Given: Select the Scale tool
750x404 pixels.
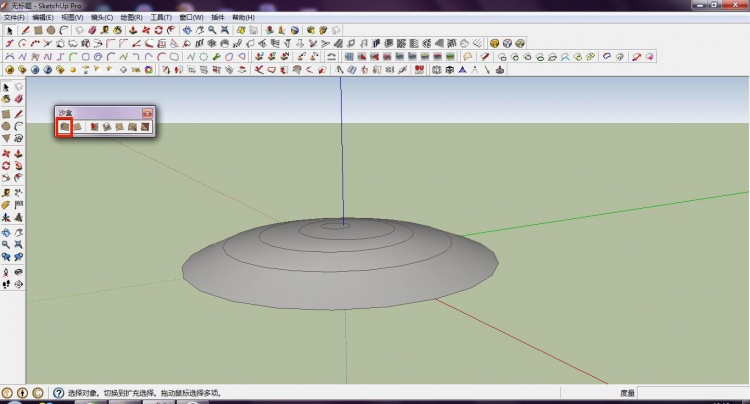Looking at the screenshot, I should coord(6,178).
